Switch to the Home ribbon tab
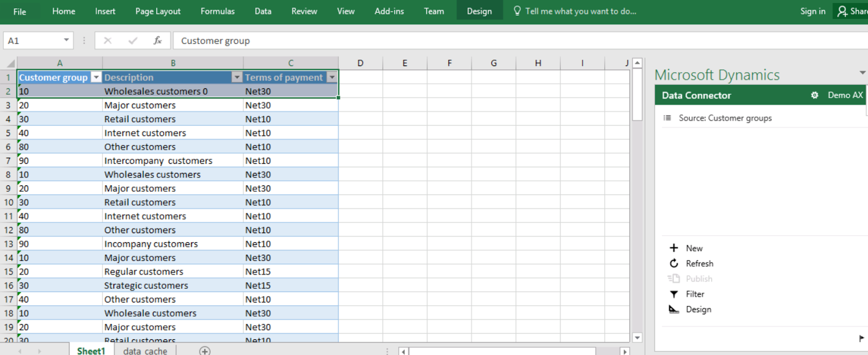868x355 pixels. pyautogui.click(x=63, y=11)
